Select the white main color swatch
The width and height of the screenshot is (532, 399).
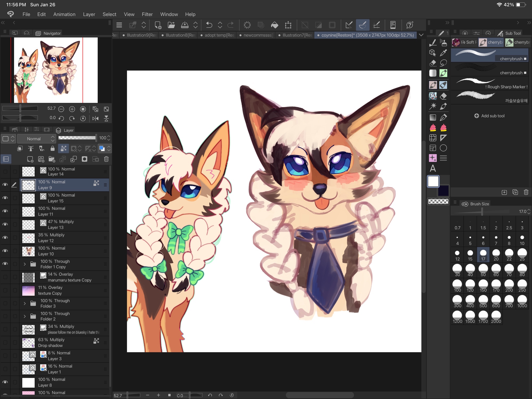[x=433, y=182]
